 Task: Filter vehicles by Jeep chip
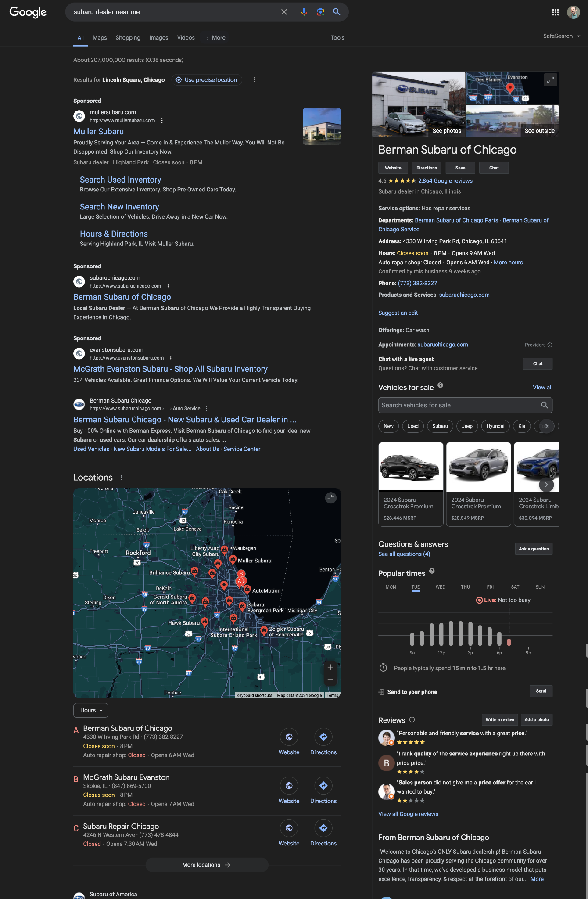[467, 426]
